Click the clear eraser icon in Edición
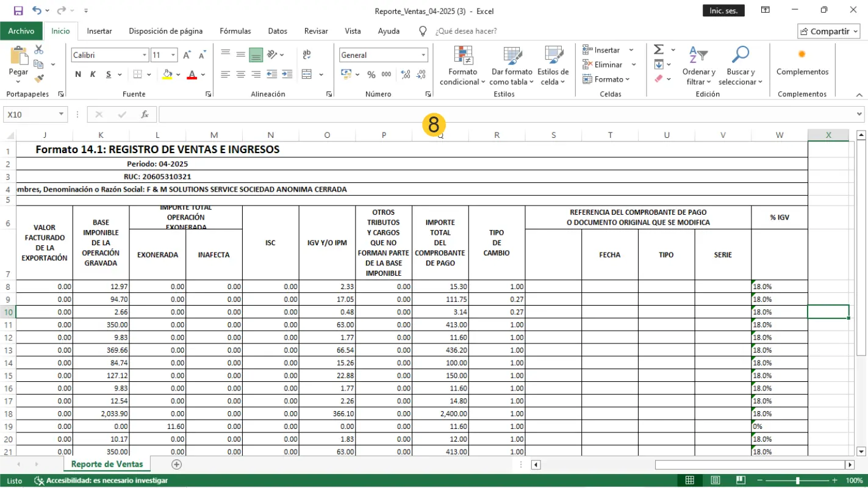868x488 pixels. tap(659, 79)
